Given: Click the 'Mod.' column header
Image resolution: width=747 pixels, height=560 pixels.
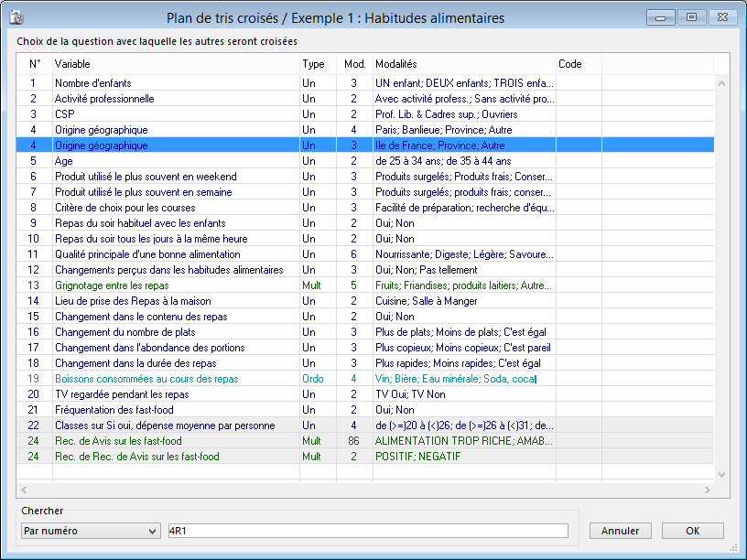Looking at the screenshot, I should 354,64.
